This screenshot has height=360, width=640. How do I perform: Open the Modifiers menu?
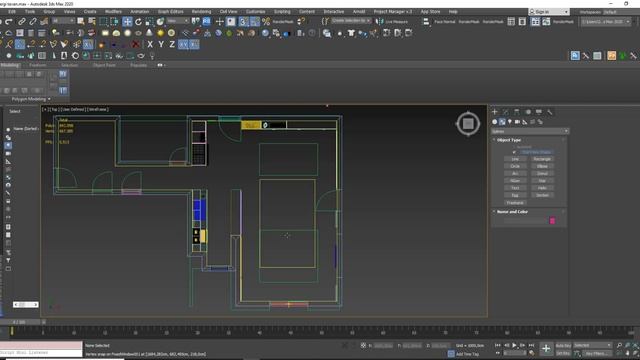[x=113, y=11]
